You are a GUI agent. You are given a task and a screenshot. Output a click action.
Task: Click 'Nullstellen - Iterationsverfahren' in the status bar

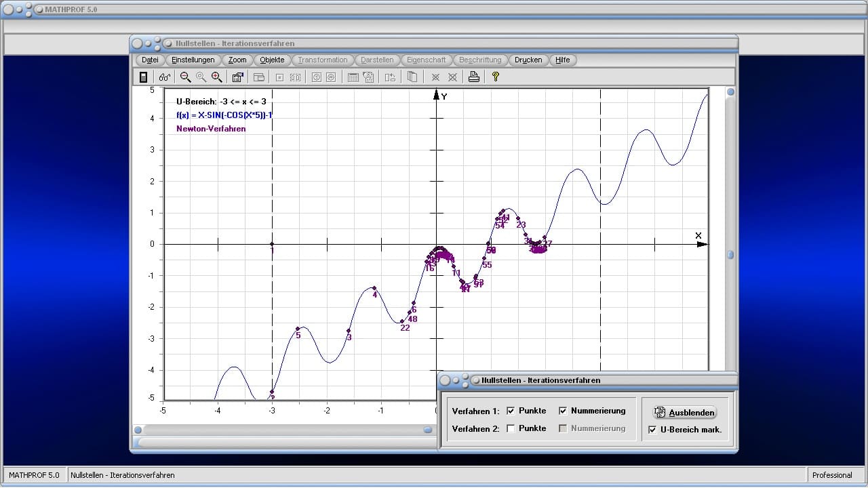(123, 475)
